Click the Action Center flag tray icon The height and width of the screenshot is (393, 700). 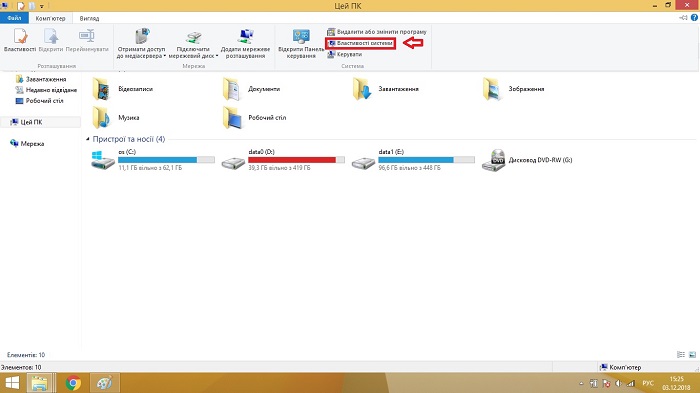coord(606,383)
